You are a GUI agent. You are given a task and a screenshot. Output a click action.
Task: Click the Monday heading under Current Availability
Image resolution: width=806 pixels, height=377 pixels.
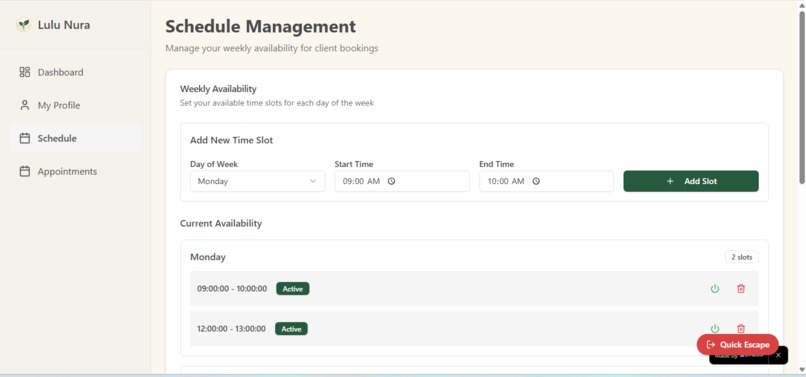tap(208, 257)
